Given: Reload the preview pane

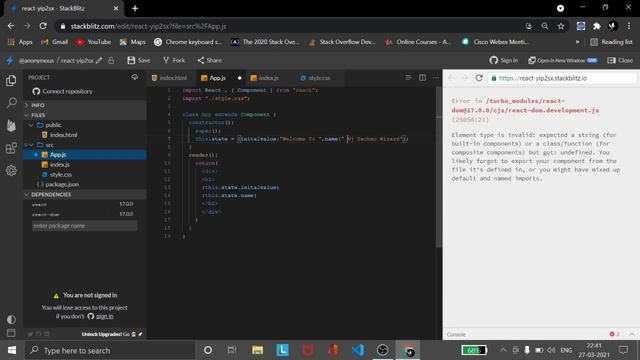Looking at the screenshot, I should 479,78.
